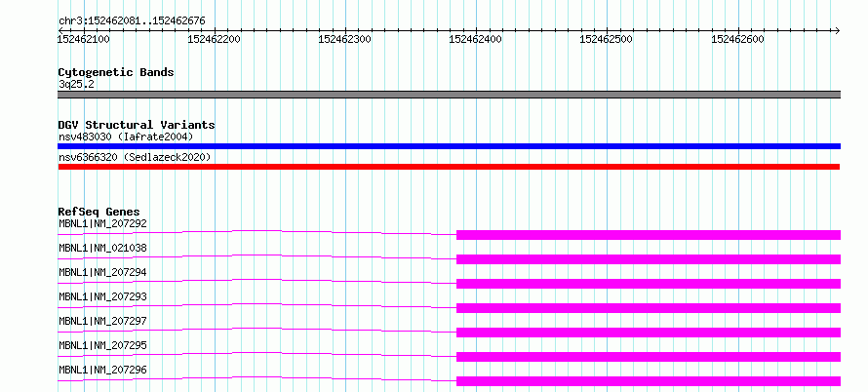Open the Cytogenetic Bands track heading

tap(116, 72)
